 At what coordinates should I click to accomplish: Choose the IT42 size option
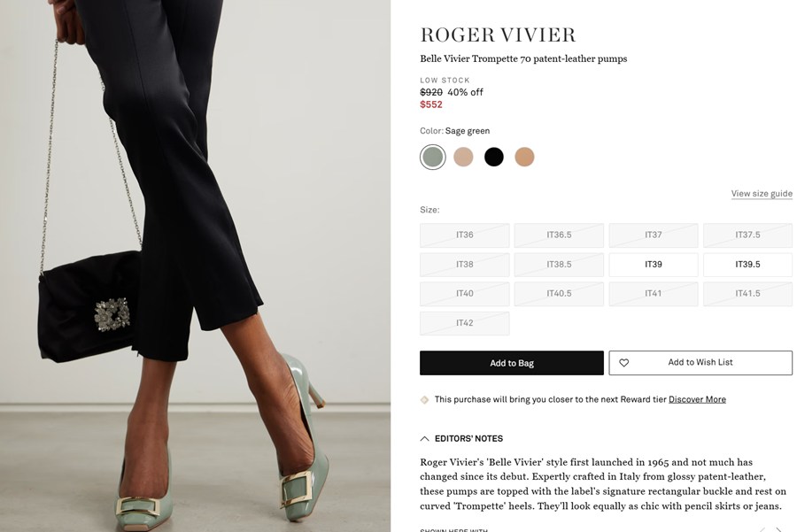coord(465,323)
